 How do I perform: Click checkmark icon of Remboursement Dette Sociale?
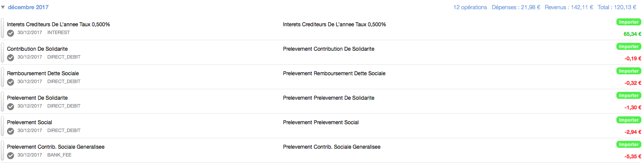point(11,82)
